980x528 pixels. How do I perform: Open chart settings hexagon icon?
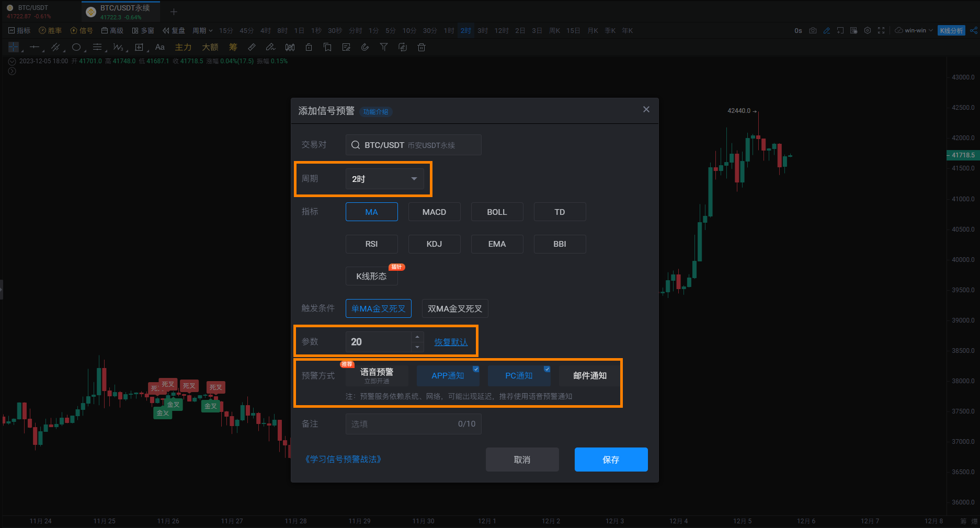[x=868, y=30]
